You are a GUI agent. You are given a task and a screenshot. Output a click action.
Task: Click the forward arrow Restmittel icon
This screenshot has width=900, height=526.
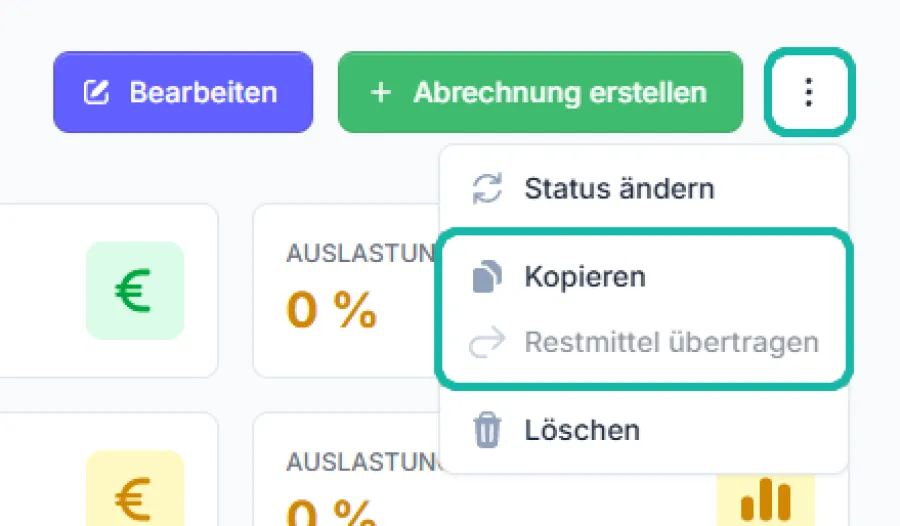point(487,342)
